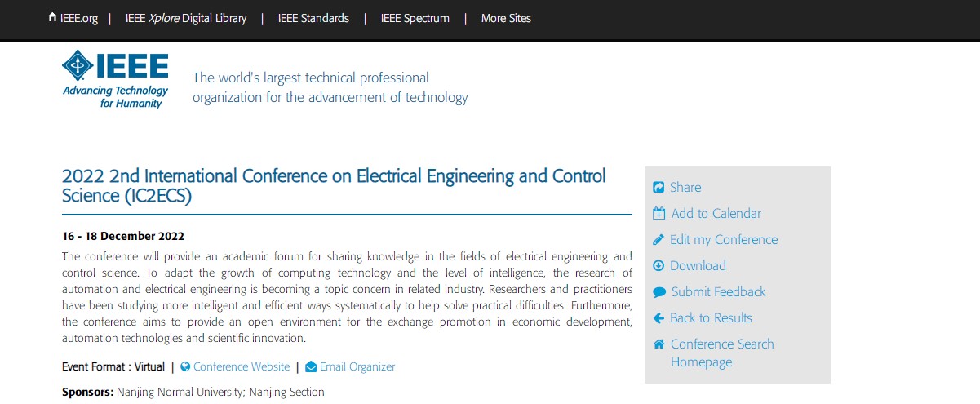Viewport: 980px width, 404px height.
Task: Open the IEEE Xplore Digital Library menu item
Action: pyautogui.click(x=186, y=18)
